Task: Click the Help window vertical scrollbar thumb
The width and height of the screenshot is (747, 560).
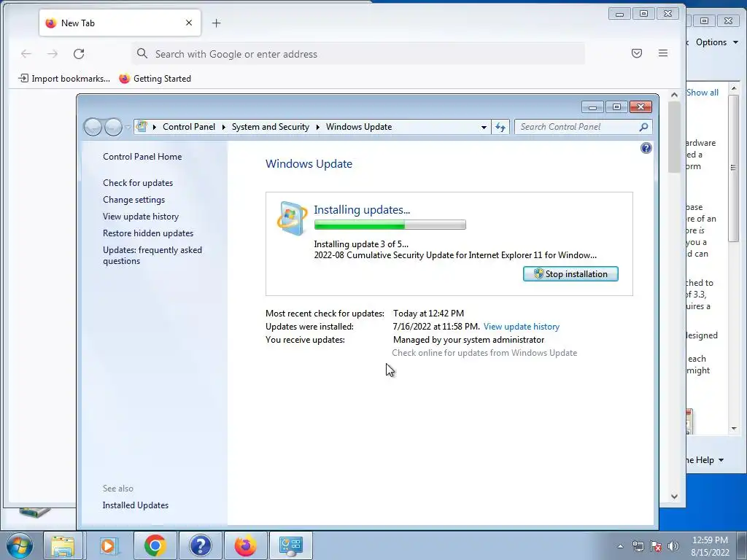Action: click(734, 168)
